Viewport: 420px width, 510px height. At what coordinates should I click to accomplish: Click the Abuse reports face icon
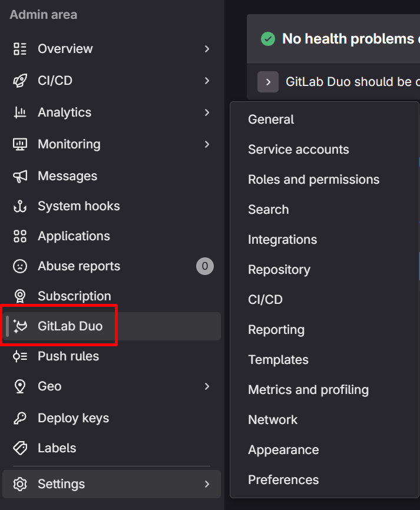click(x=20, y=266)
